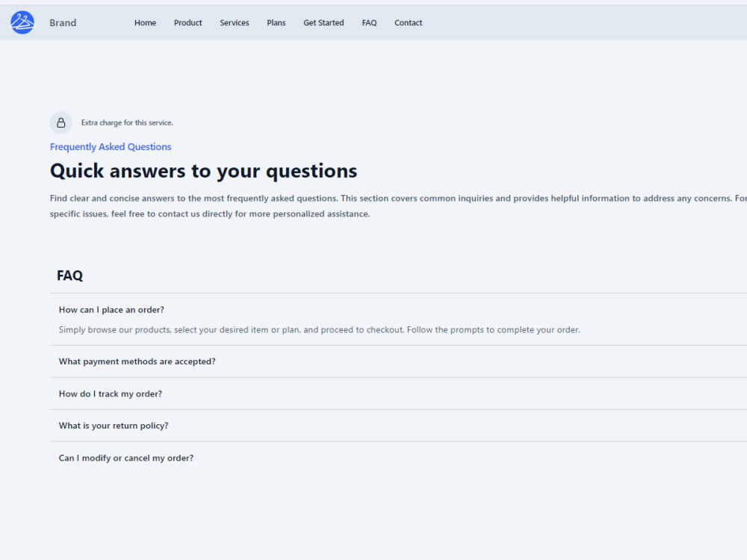The width and height of the screenshot is (747, 560).
Task: Navigate to FAQ in the navbar
Action: 369,23
